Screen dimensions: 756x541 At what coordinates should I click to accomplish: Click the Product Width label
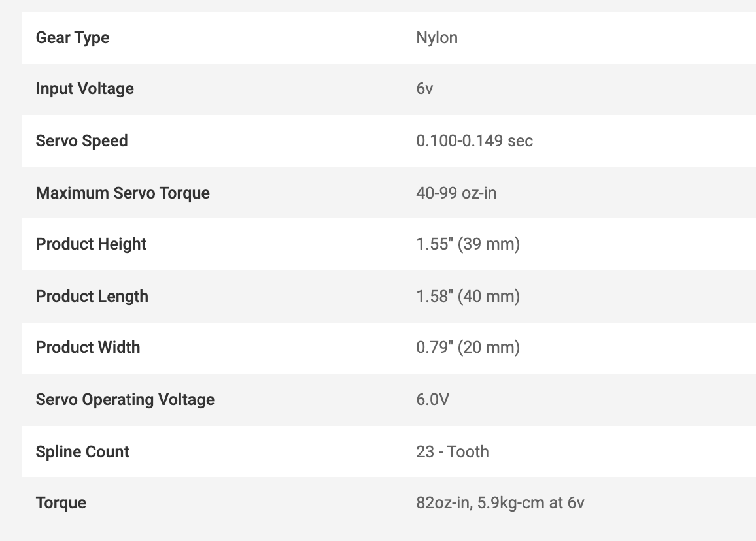click(x=88, y=348)
